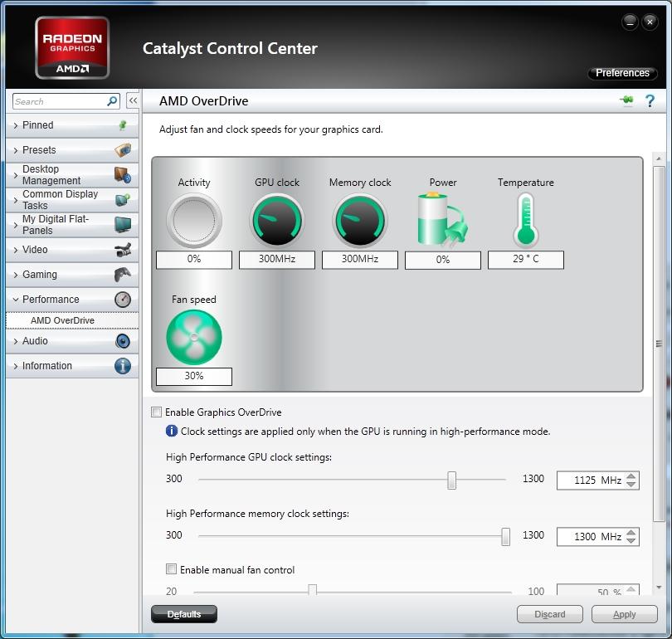Decrease memory clock with down arrow
Image resolution: width=672 pixels, height=639 pixels.
click(x=631, y=541)
